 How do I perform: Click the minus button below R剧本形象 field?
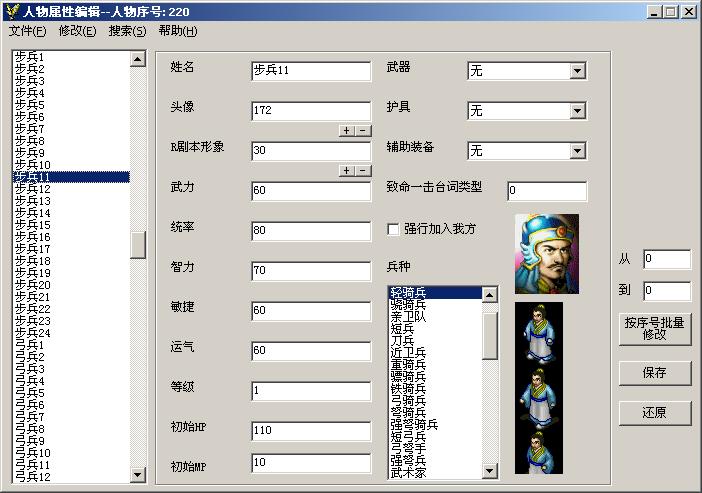363,171
